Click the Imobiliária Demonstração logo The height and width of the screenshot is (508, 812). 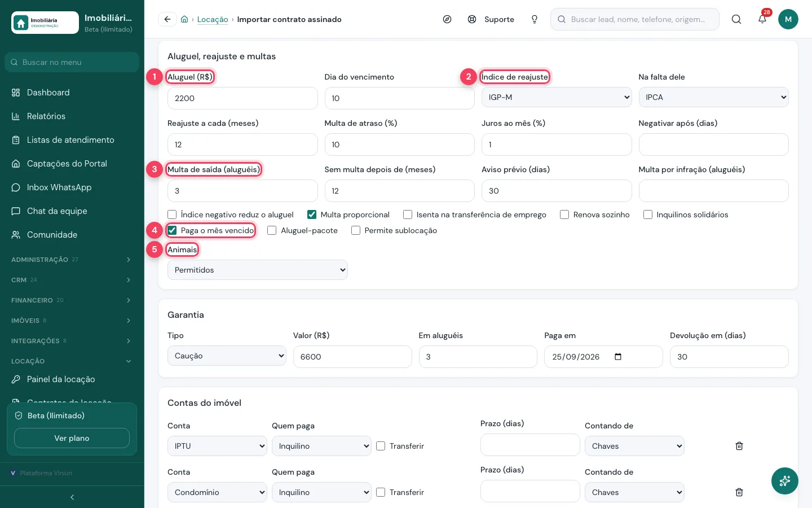point(45,23)
